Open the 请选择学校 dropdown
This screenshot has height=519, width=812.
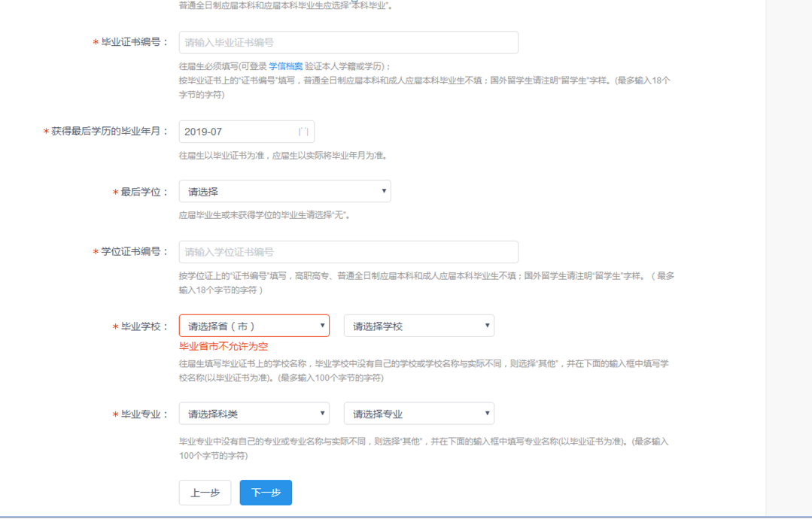[x=418, y=326]
